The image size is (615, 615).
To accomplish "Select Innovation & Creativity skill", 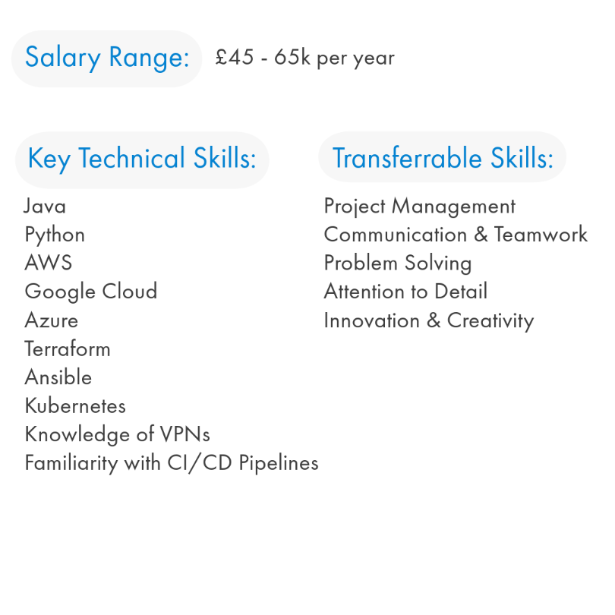I will [x=429, y=321].
